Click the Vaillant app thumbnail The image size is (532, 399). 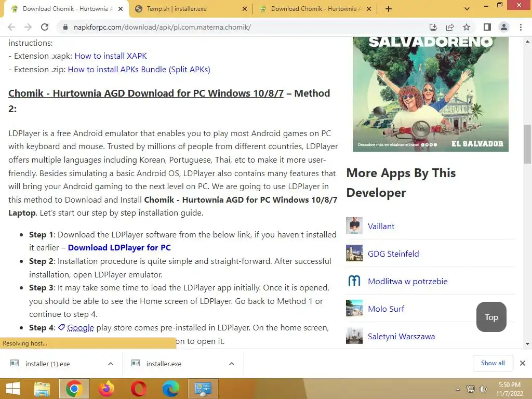point(354,225)
